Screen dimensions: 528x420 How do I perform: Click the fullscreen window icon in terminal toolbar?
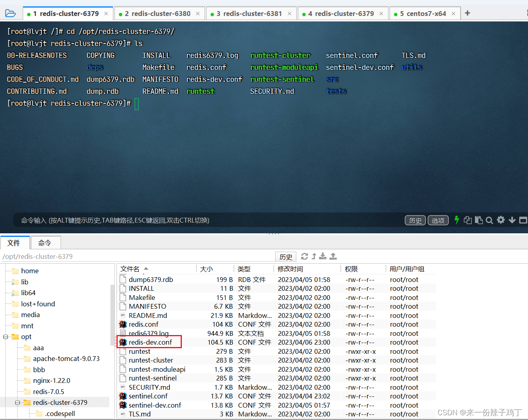tap(523, 220)
